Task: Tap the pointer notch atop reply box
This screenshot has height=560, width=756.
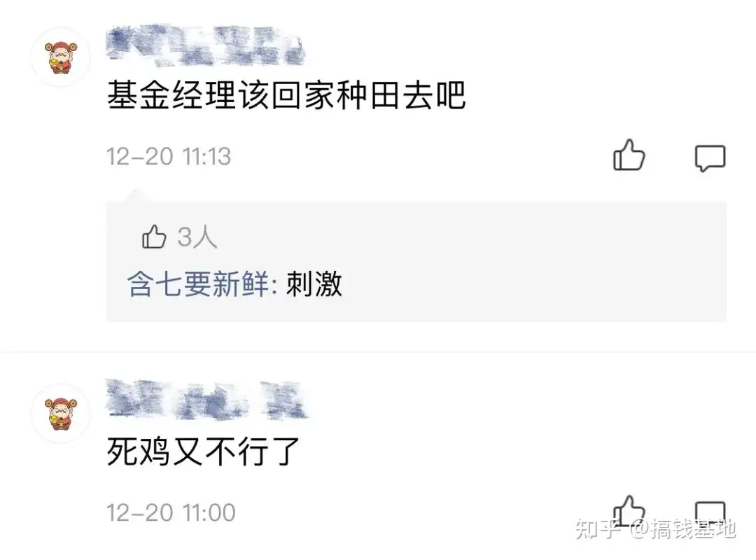Action: pyautogui.click(x=136, y=195)
